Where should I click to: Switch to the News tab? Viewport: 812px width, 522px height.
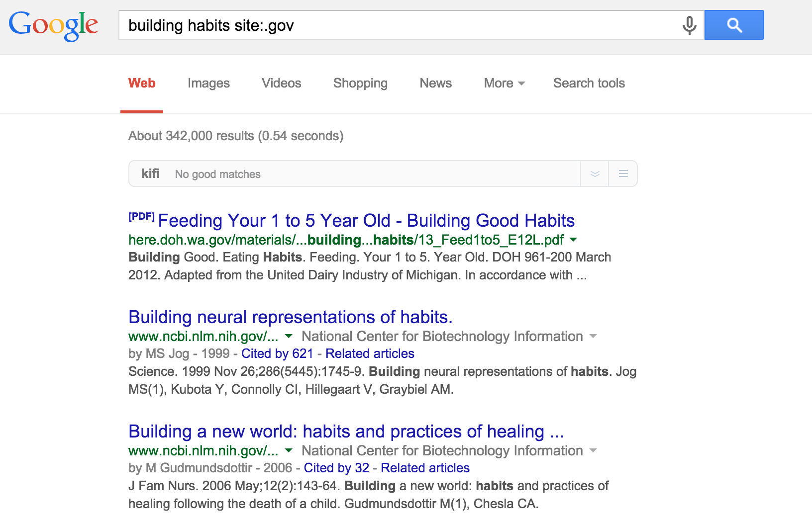[x=435, y=83]
